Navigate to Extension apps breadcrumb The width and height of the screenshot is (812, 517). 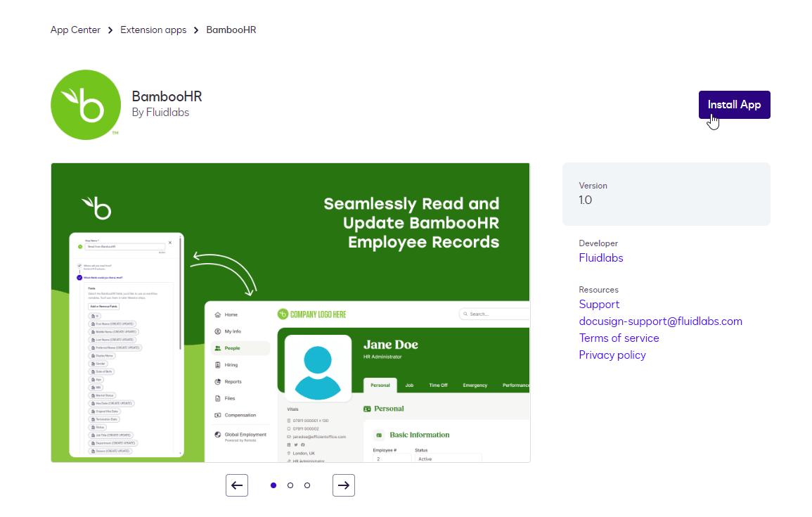tap(153, 30)
